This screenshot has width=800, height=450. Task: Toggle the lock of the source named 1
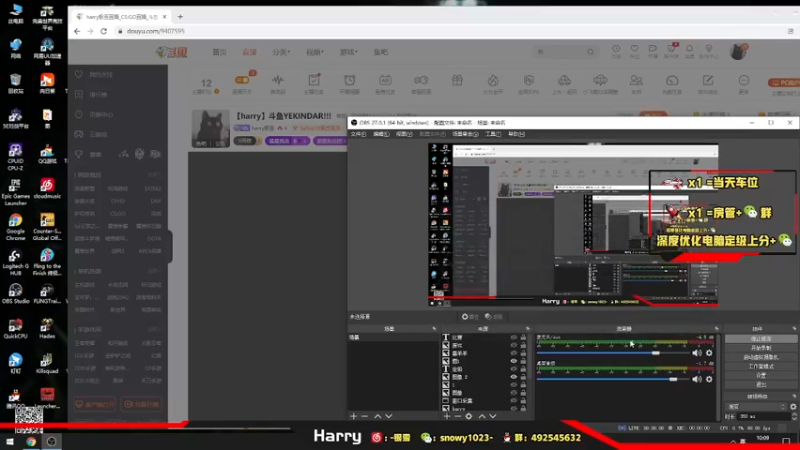pyautogui.click(x=523, y=385)
